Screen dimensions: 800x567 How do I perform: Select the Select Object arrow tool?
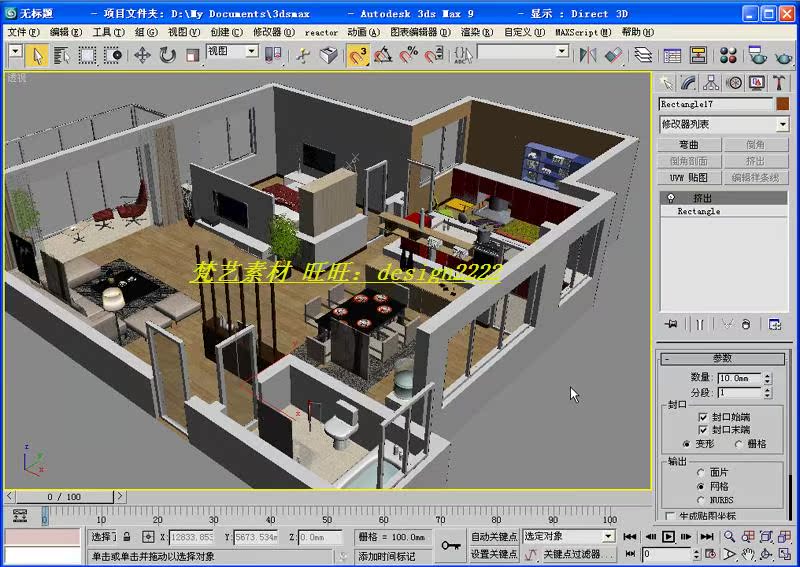coord(37,55)
